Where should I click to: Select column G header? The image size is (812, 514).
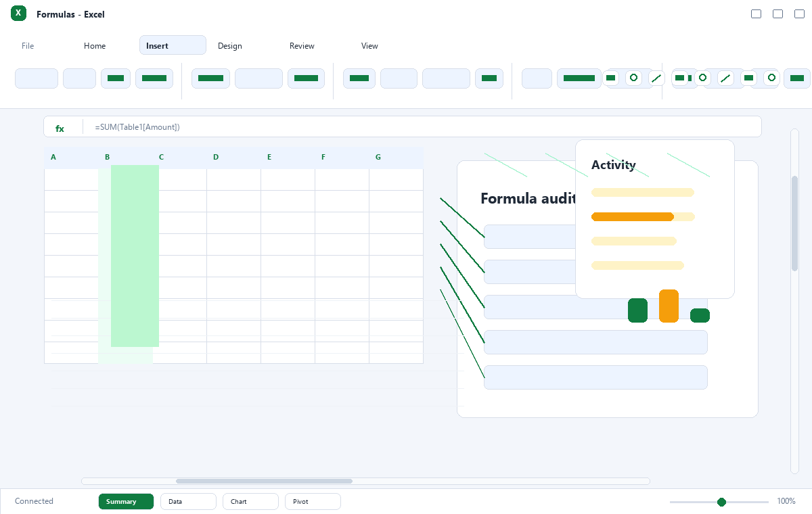(x=378, y=158)
